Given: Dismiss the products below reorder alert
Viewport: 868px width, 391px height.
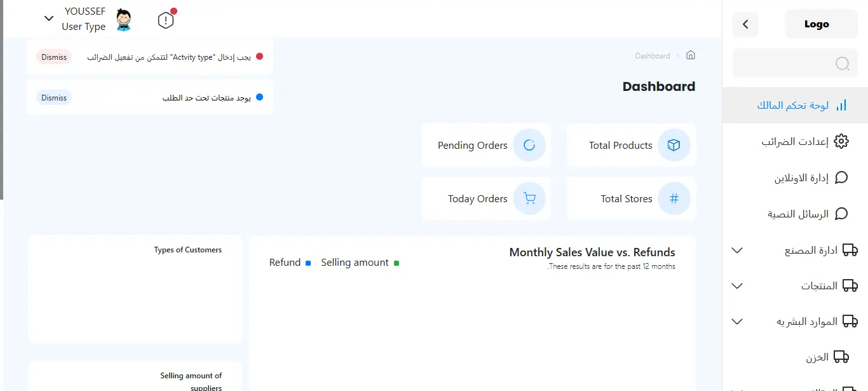Looking at the screenshot, I should pos(54,98).
